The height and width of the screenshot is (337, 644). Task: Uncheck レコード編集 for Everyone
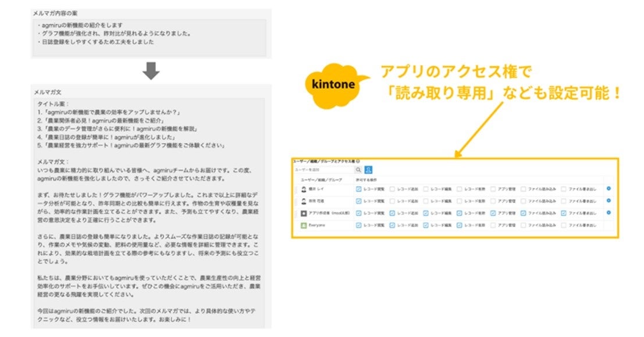[x=426, y=225]
